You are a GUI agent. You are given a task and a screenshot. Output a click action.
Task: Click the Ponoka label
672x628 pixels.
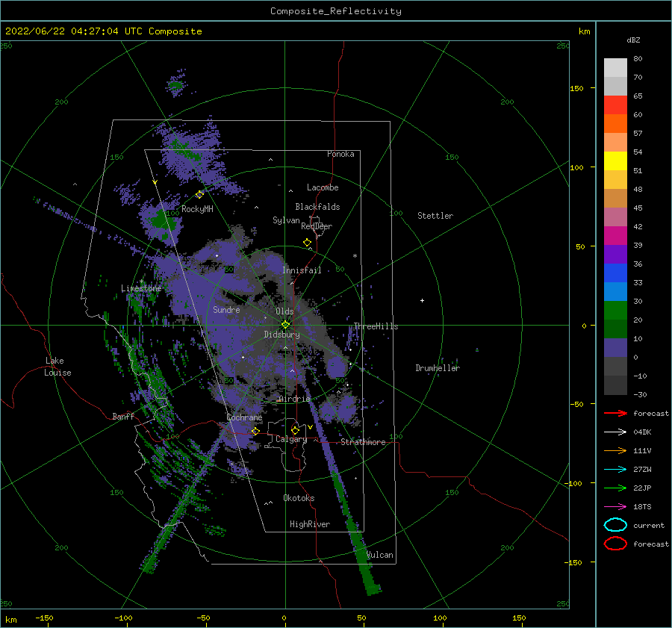[x=340, y=154]
